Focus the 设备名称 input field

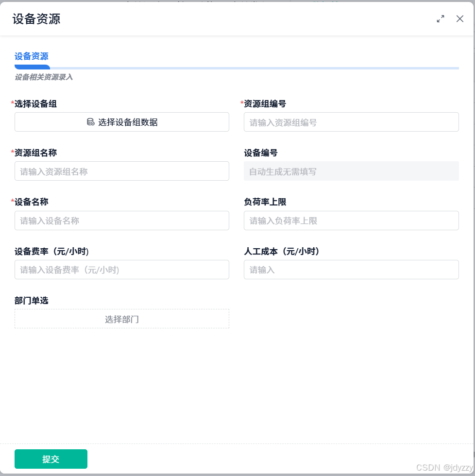tap(121, 221)
